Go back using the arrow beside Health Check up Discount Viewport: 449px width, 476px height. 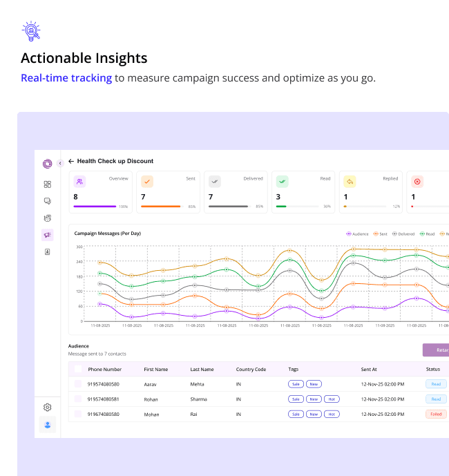pyautogui.click(x=71, y=161)
